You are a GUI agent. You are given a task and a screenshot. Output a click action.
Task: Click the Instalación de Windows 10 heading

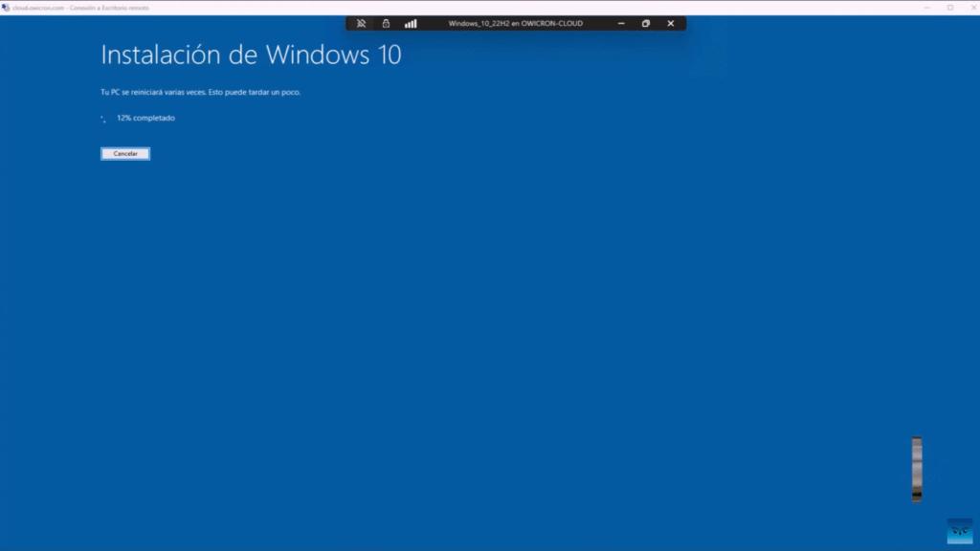click(x=251, y=55)
